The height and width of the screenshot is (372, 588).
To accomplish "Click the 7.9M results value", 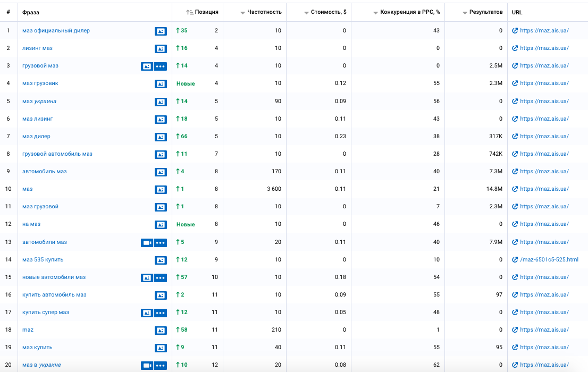I will pyautogui.click(x=495, y=242).
